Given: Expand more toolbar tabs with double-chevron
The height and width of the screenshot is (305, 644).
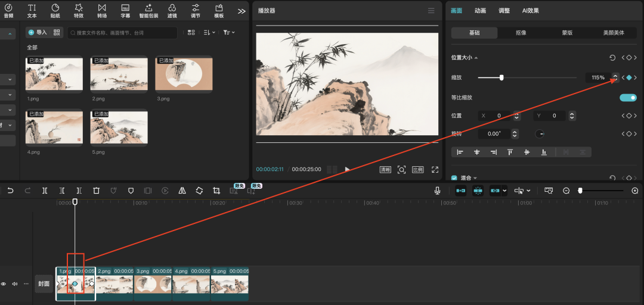Looking at the screenshot, I should [x=241, y=11].
